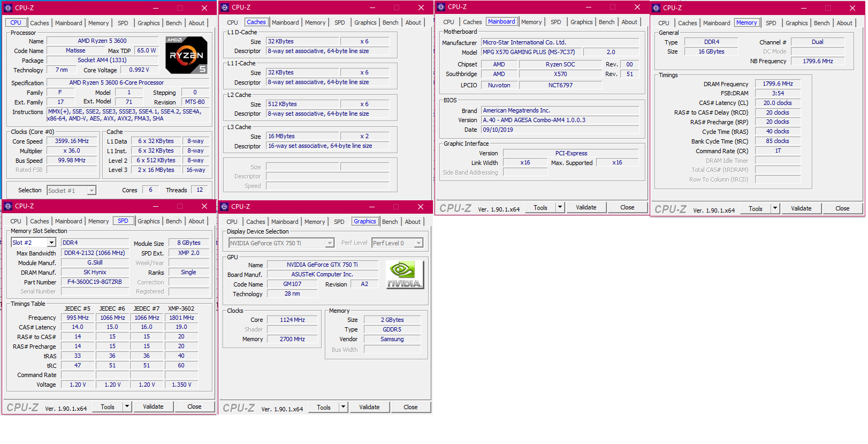This screenshot has width=868, height=444.
Task: Expand the Tools arrow in the SPD window
Action: pyautogui.click(x=127, y=407)
